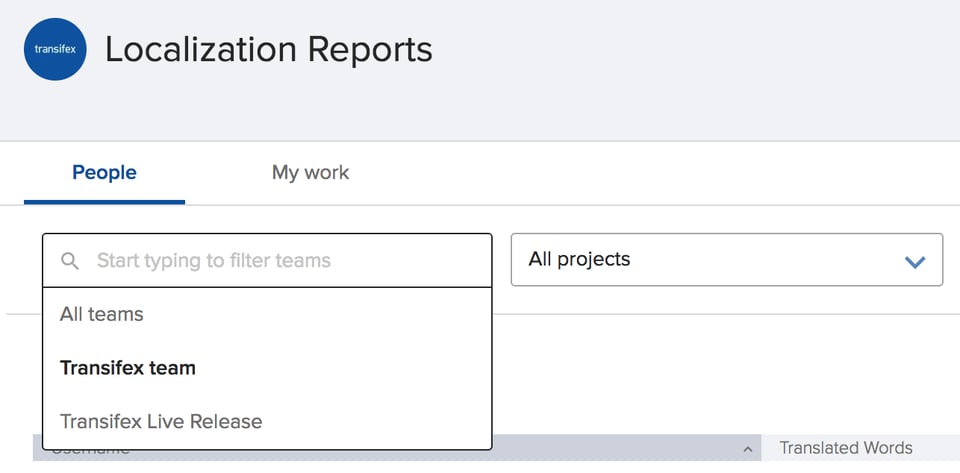Viewport: 960px width, 473px height.
Task: Click blank tab bar area right of My work
Action: click(x=650, y=172)
